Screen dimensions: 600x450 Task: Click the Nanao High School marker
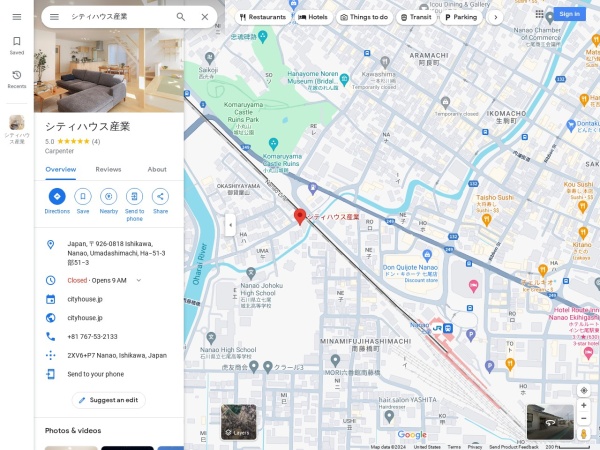pos(211,338)
